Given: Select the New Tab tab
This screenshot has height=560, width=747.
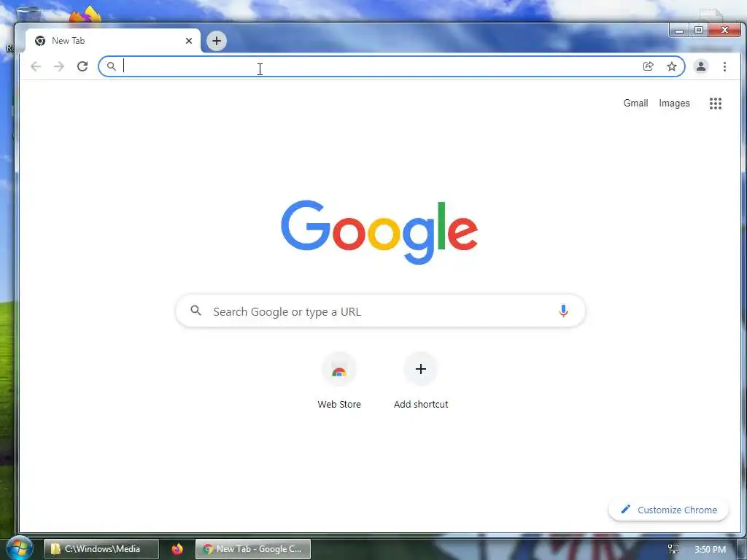Looking at the screenshot, I should [113, 41].
